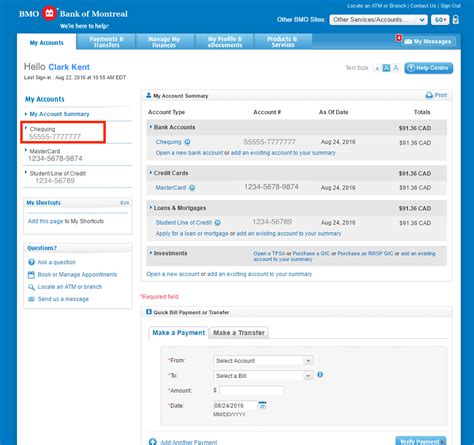Image resolution: width=474 pixels, height=445 pixels.
Task: Click the Contact Us link
Action: click(423, 6)
